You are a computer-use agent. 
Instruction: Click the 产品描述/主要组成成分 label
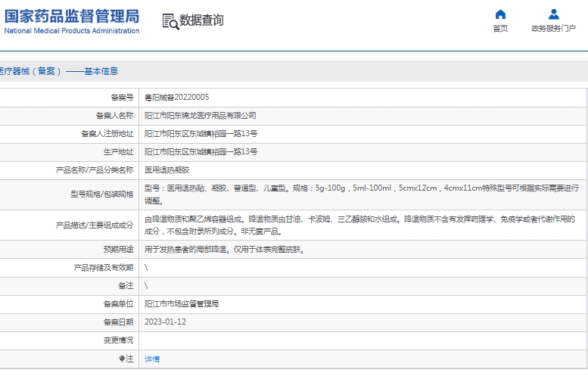click(x=95, y=225)
